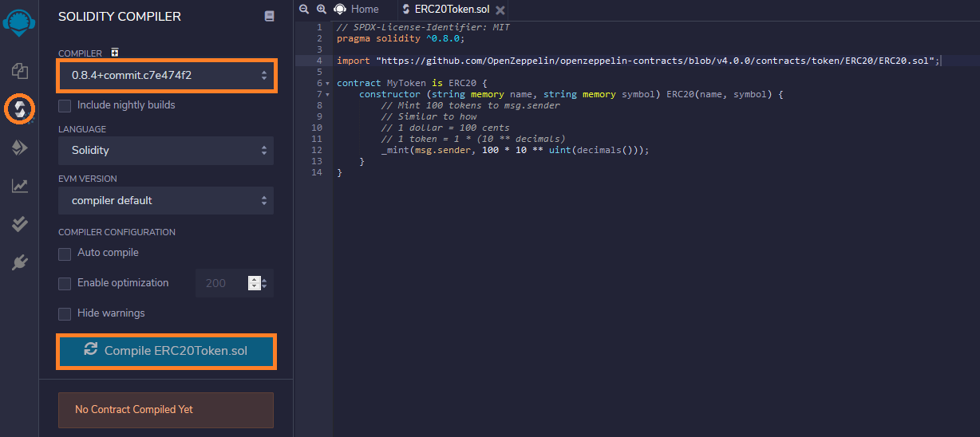980x437 pixels.
Task: Zoom out the editor font size
Action: coord(304,9)
